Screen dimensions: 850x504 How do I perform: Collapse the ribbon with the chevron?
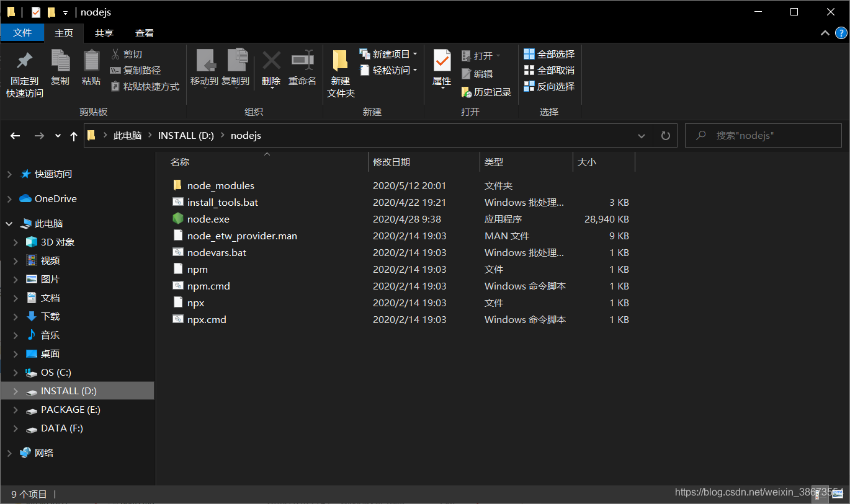(x=825, y=33)
